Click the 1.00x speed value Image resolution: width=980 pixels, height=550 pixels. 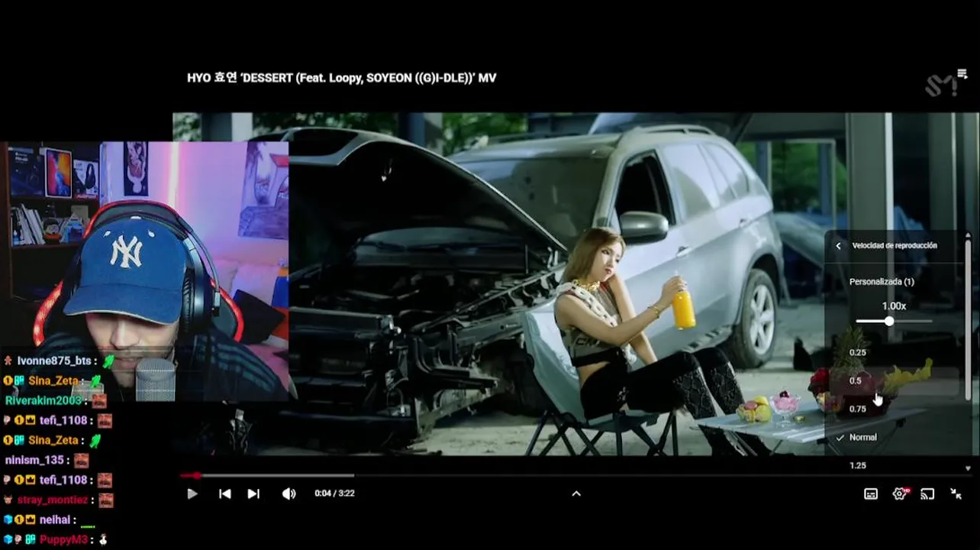[894, 306]
